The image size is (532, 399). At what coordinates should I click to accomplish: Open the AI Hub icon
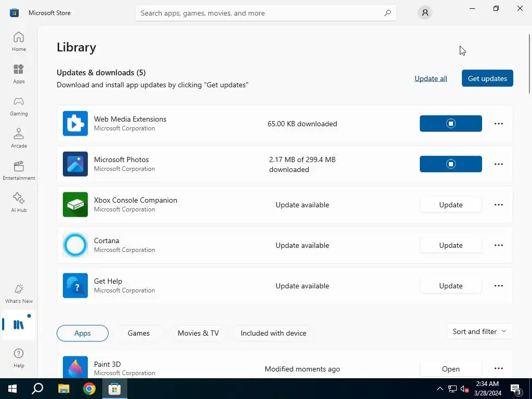(x=19, y=203)
